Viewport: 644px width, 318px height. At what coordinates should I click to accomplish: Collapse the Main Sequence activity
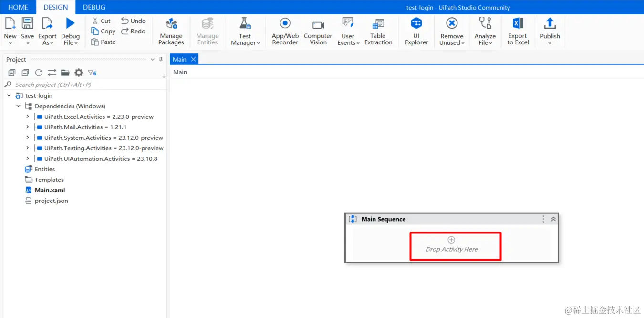pyautogui.click(x=553, y=219)
